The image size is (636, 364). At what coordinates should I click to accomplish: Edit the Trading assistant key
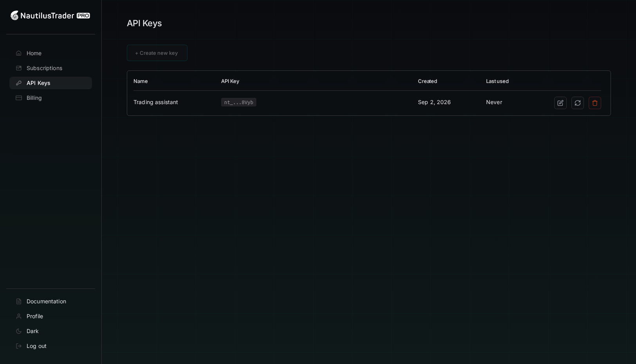[560, 103]
